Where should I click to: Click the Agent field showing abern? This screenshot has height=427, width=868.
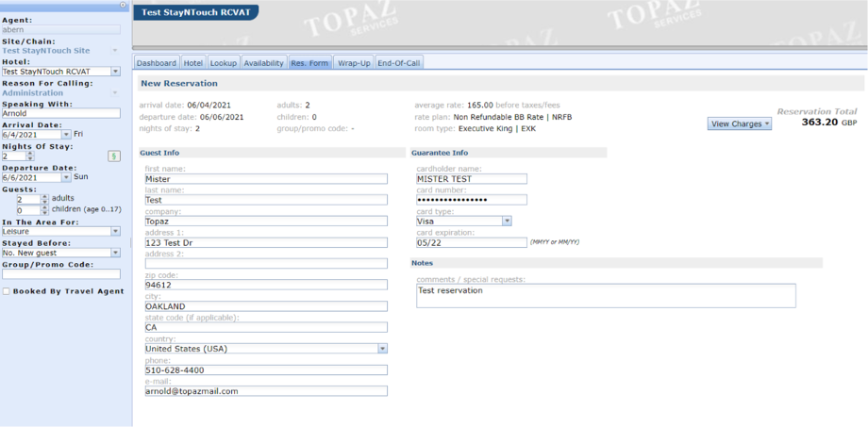pyautogui.click(x=61, y=30)
